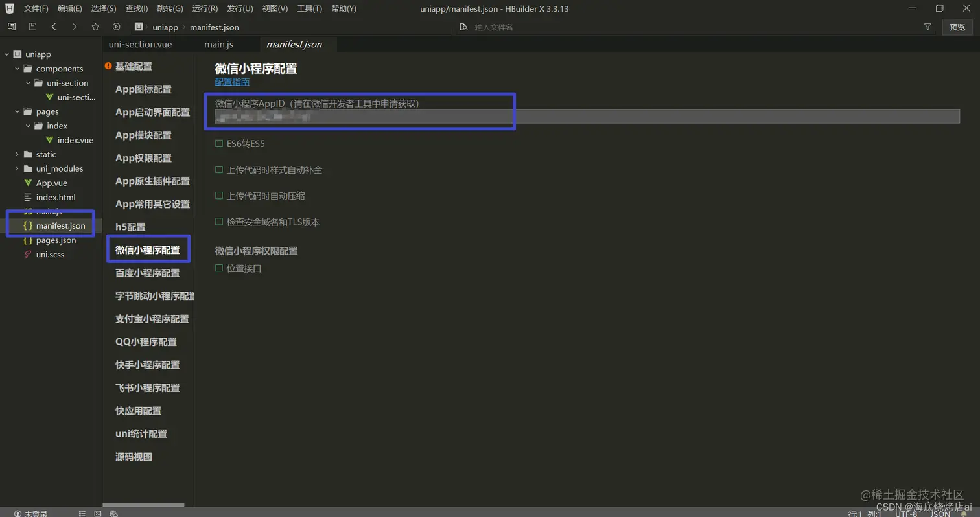The width and height of the screenshot is (980, 517).
Task: Enable the ES6转ES5 checkbox
Action: coord(219,143)
